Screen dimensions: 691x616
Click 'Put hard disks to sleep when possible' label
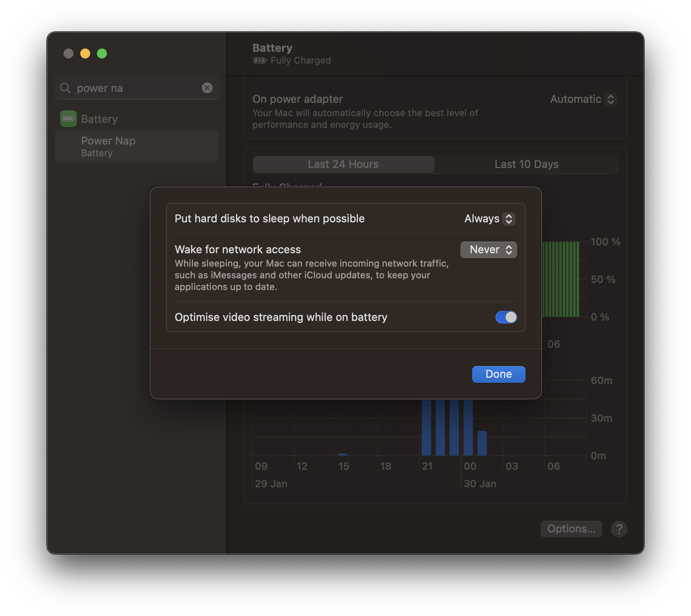tap(269, 219)
